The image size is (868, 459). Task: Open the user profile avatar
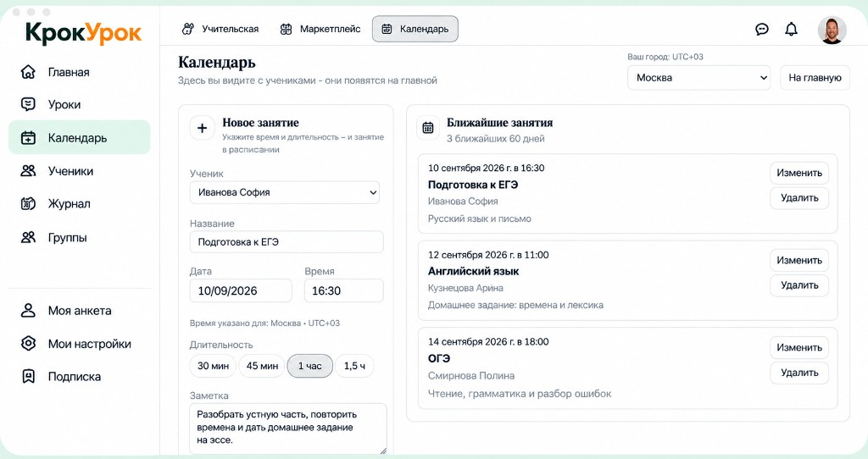(832, 30)
